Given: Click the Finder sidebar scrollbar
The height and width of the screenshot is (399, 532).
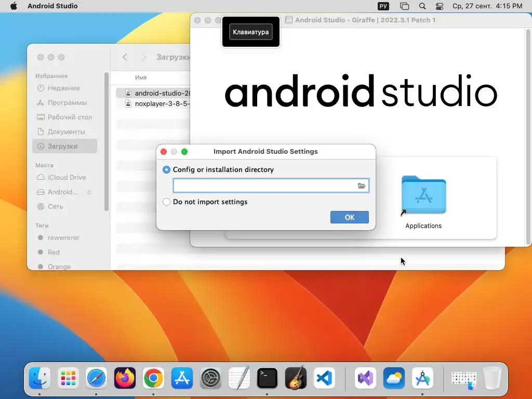Looking at the screenshot, I should coord(107,141).
